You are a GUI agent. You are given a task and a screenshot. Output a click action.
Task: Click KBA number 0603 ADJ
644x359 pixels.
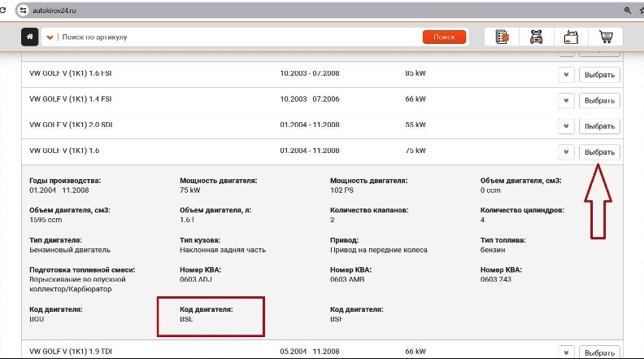pyautogui.click(x=195, y=280)
